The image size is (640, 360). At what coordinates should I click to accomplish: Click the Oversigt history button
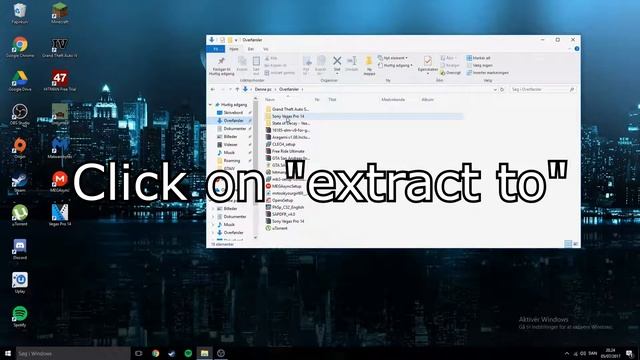450,73
